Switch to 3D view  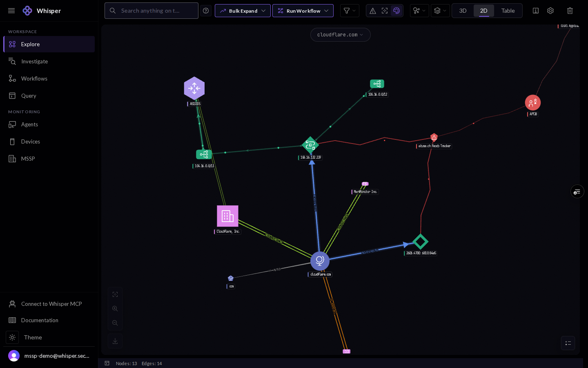coord(463,11)
